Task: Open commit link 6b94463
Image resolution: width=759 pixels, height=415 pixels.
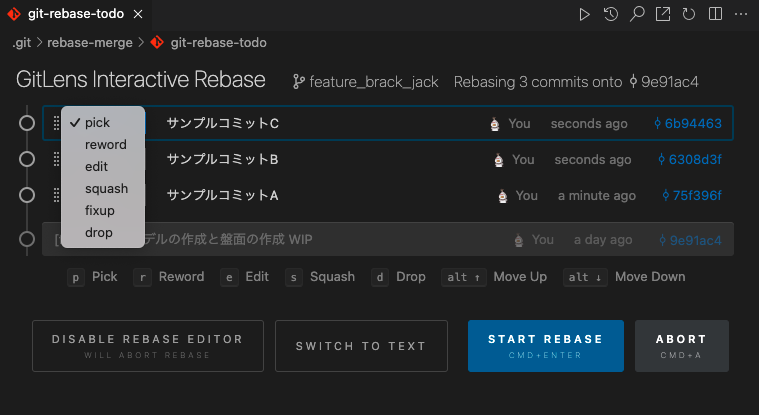Action: (x=688, y=123)
